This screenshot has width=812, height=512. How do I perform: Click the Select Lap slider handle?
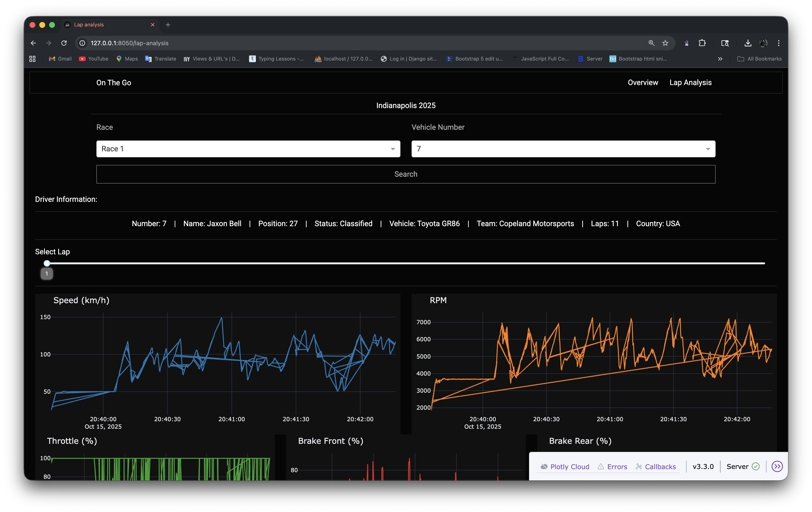(x=47, y=263)
